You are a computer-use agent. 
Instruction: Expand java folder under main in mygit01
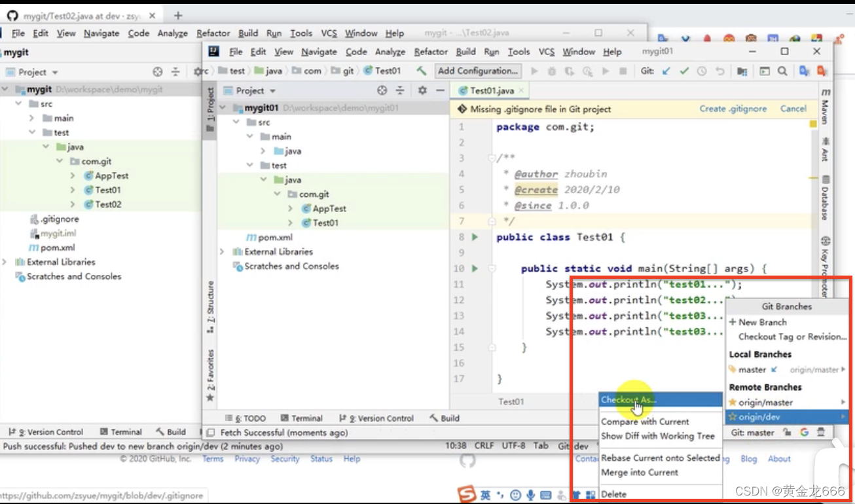click(263, 151)
